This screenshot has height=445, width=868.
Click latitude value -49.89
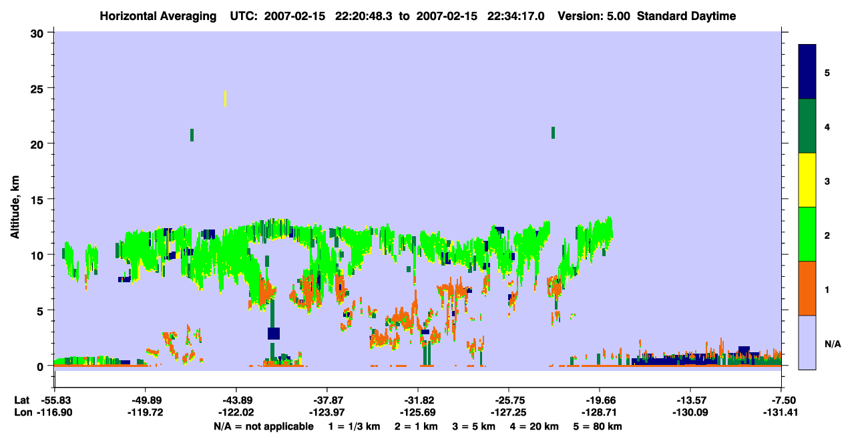(x=145, y=400)
